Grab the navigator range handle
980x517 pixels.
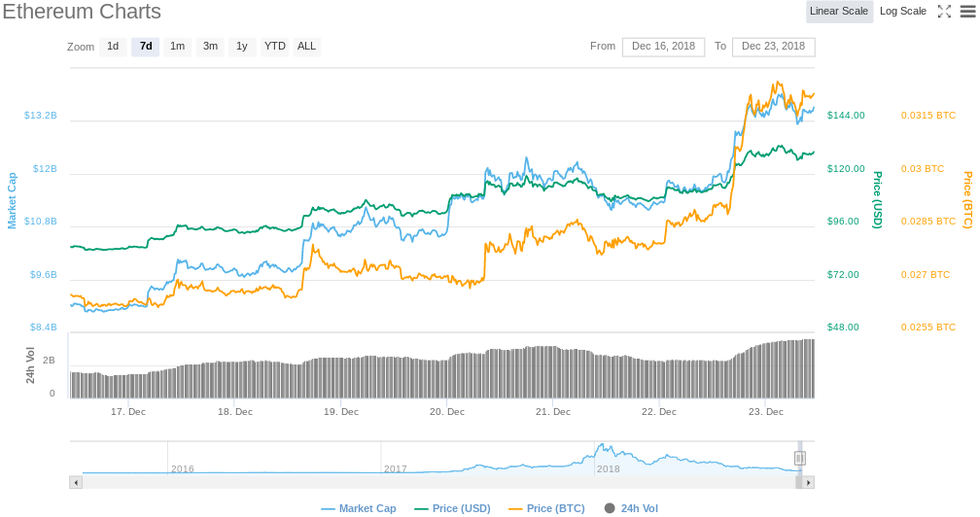tap(800, 459)
